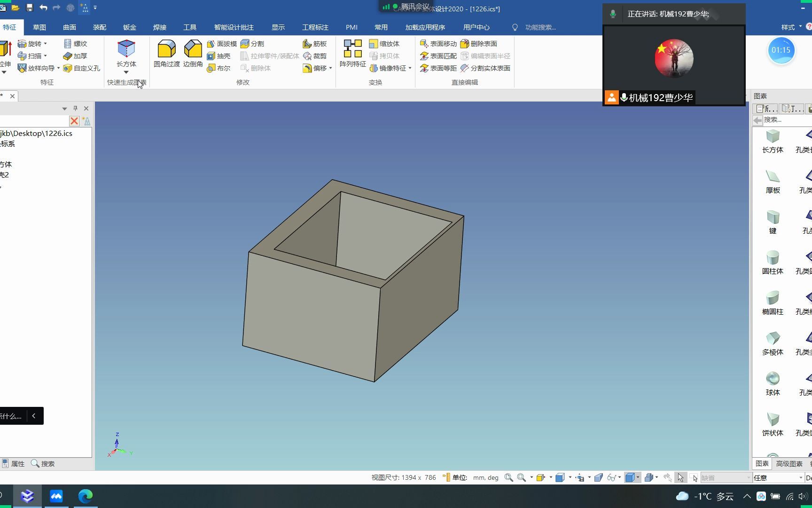This screenshot has width=812, height=508.
Task: Click the 功能搜索 function search field
Action: point(540,27)
